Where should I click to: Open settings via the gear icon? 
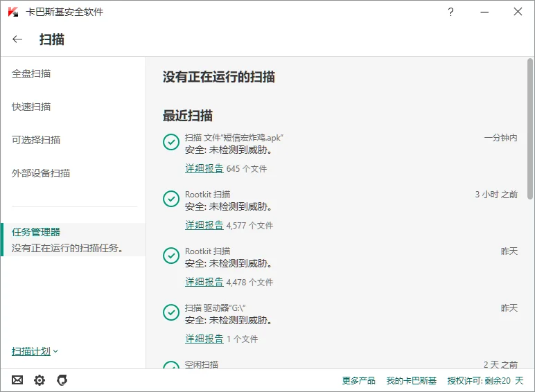[x=40, y=380]
